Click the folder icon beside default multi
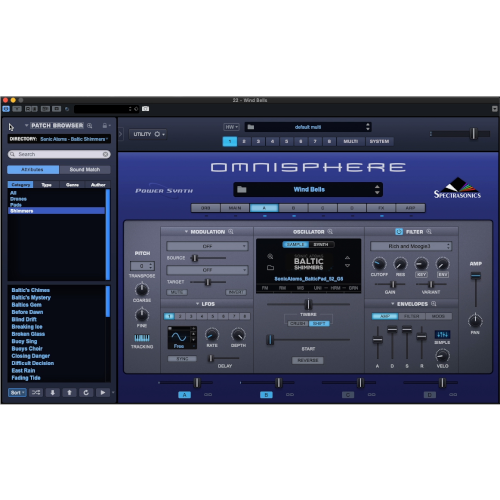 coord(251,127)
